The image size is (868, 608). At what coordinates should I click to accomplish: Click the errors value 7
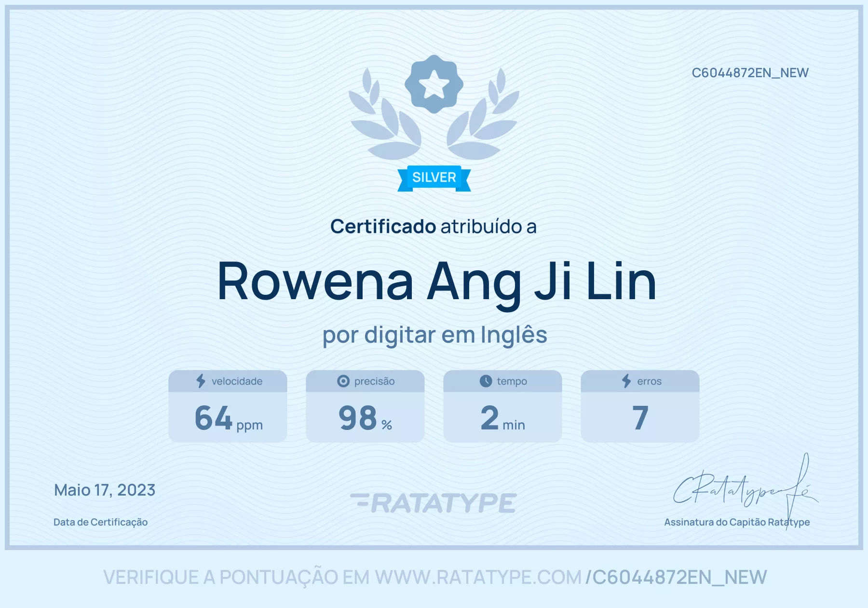pos(640,418)
